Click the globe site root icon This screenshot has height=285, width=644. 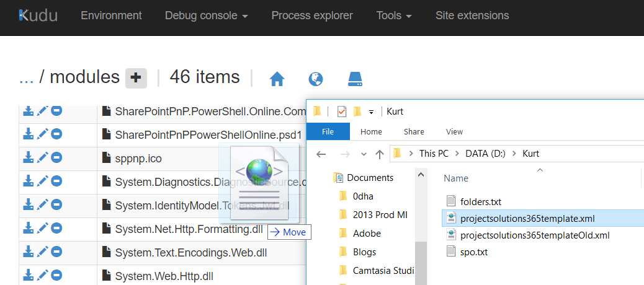click(315, 79)
